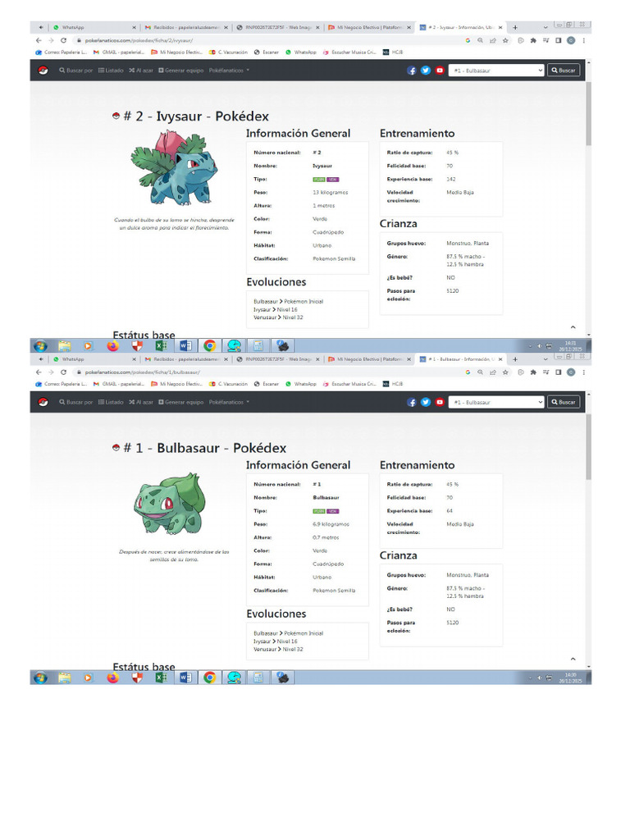The height and width of the screenshot is (840, 630).
Task: Click Buscar button on Ivysaur page
Action: pos(563,71)
